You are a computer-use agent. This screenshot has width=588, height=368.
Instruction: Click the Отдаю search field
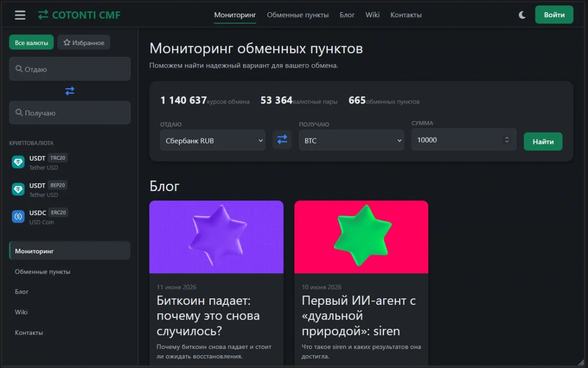70,69
